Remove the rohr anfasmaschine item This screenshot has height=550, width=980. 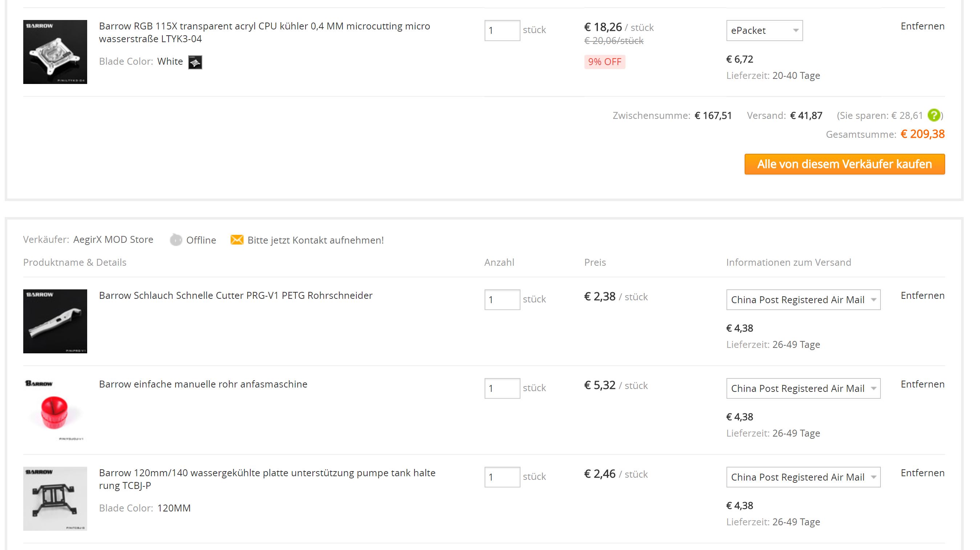(922, 384)
